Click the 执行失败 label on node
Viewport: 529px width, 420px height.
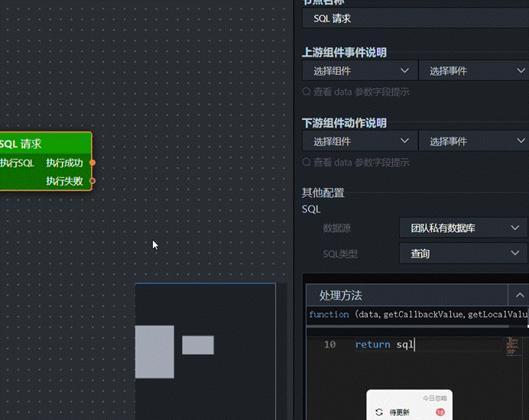tap(64, 181)
